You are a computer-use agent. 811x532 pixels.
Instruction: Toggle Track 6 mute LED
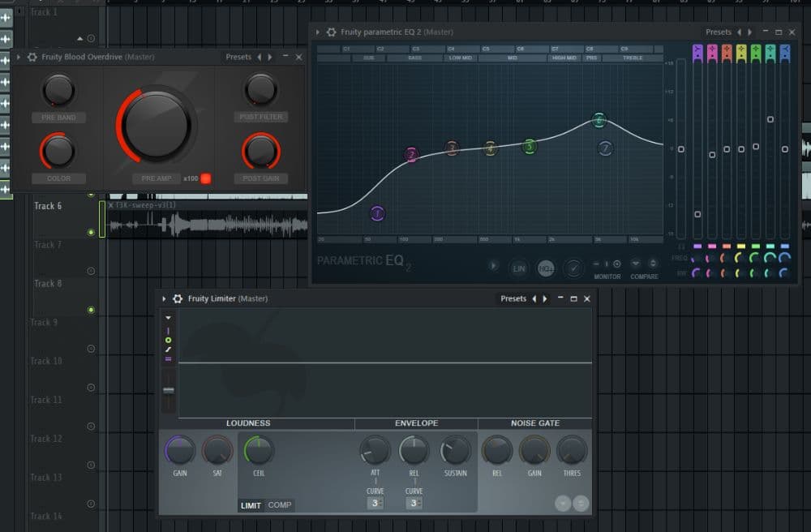(91, 232)
